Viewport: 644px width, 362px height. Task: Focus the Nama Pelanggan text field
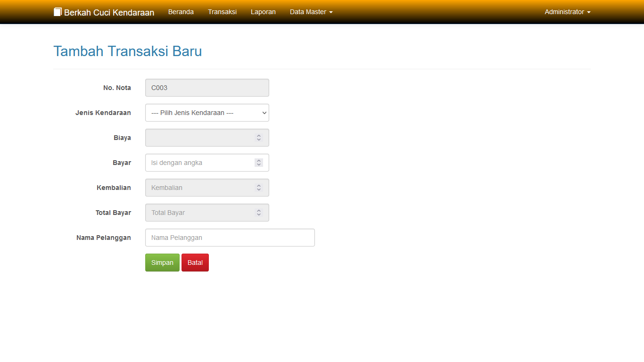230,238
